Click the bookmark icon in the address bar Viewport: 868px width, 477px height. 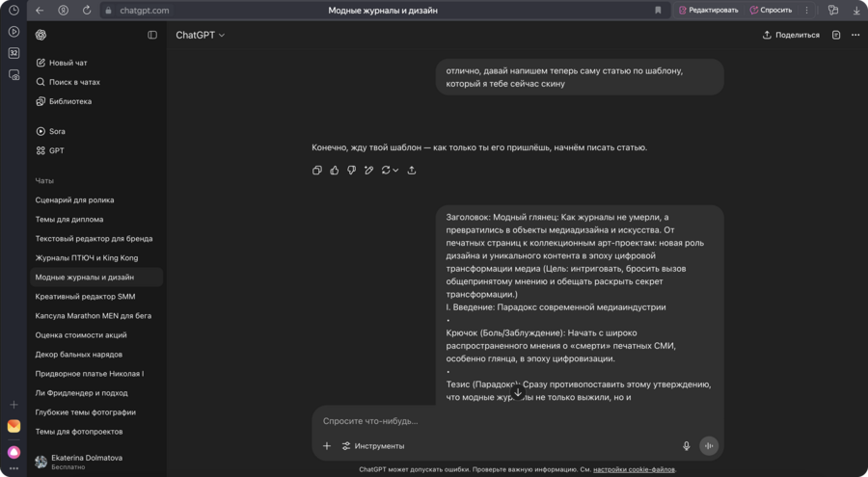(x=658, y=11)
